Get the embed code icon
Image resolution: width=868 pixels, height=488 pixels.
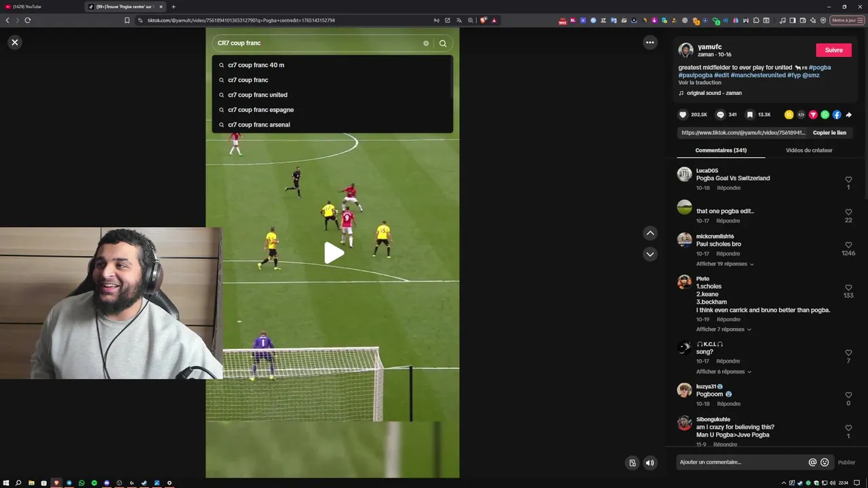pos(801,115)
